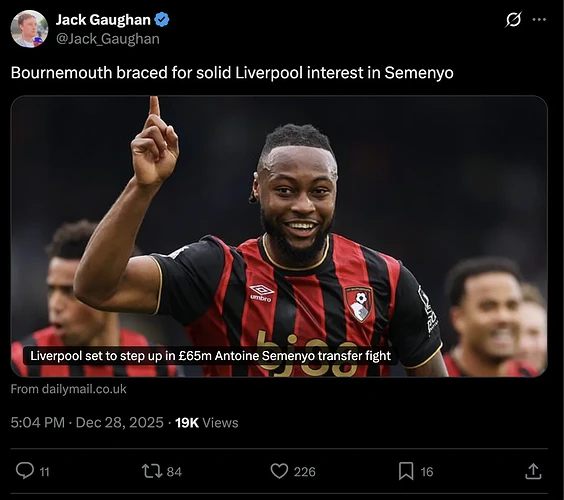Open Jack Gaughan's profile avatar
The image size is (564, 500).
click(29, 29)
